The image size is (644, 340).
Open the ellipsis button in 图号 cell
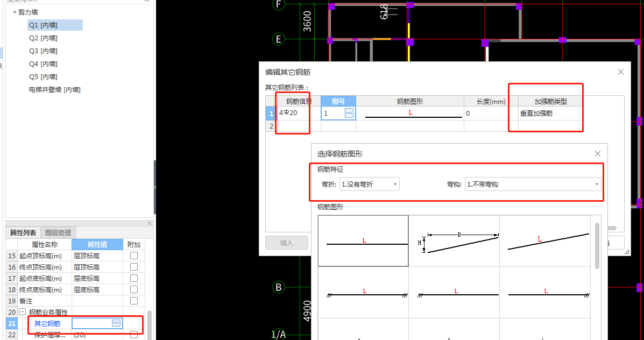349,114
